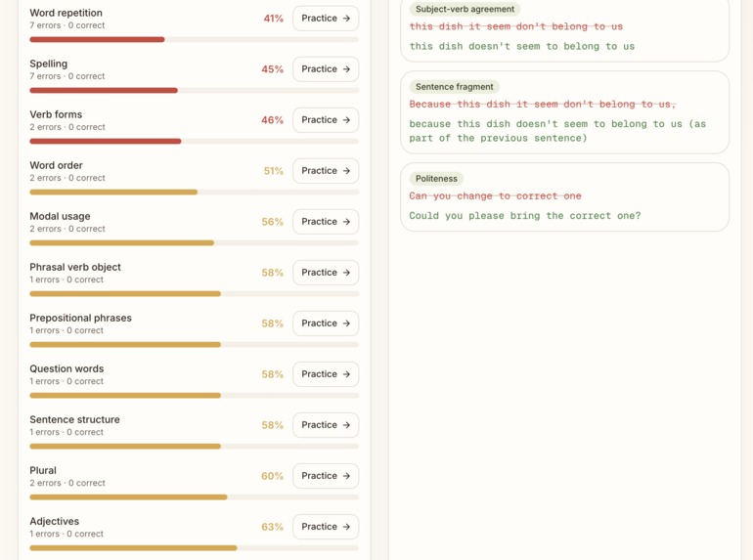Click Practice button for Spelling

[326, 69]
